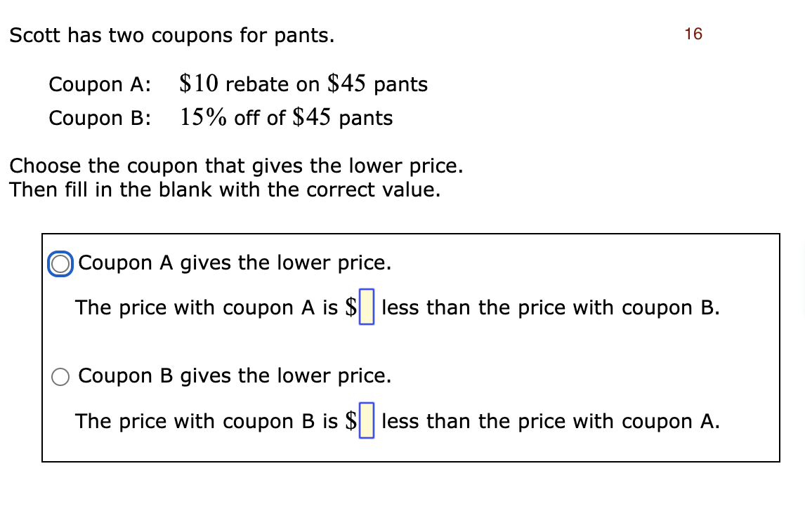Click the 'Scott has two coupons for pants' sentence
Viewport: 805px width, 532px height.
click(x=172, y=35)
